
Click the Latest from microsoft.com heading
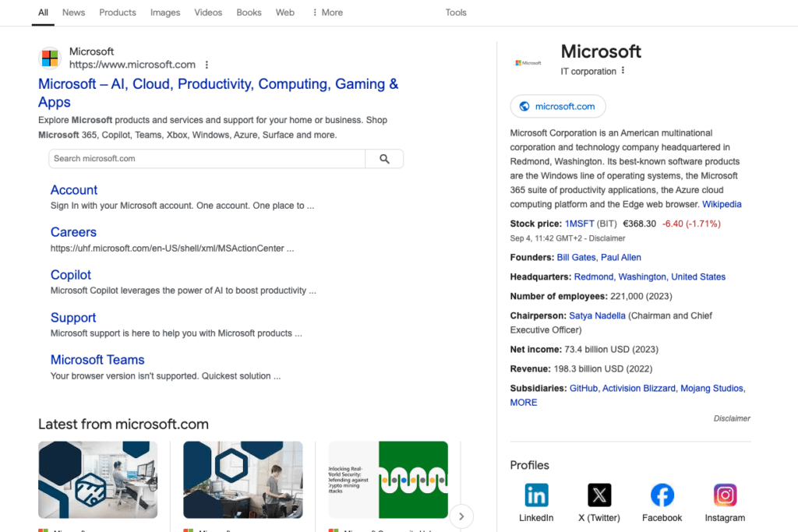point(123,425)
